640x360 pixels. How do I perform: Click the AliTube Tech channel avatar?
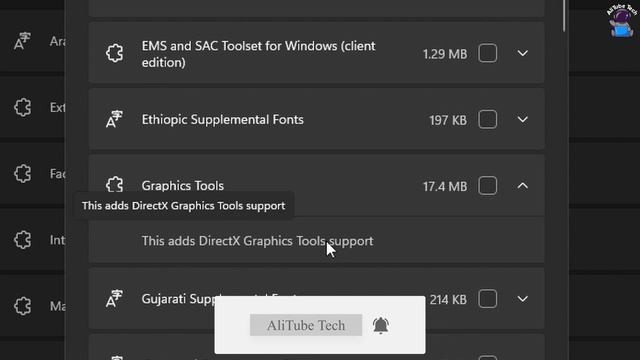pos(621,21)
